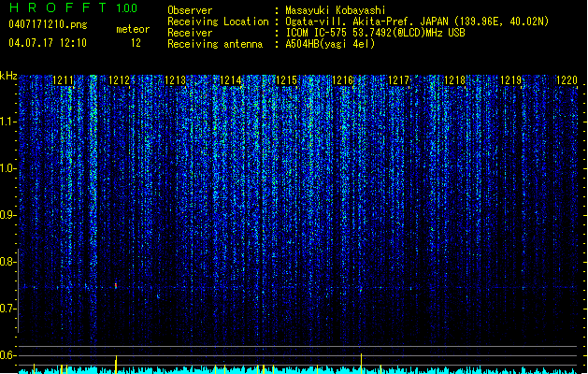Click the file name 0407171210.png
Viewport: 588px width, 374px height.
point(48,24)
